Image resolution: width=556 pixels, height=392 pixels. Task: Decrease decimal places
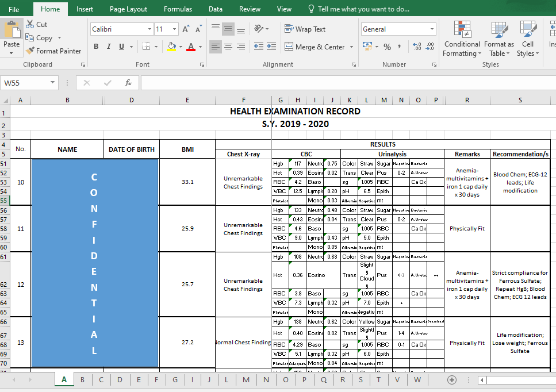[x=430, y=47]
